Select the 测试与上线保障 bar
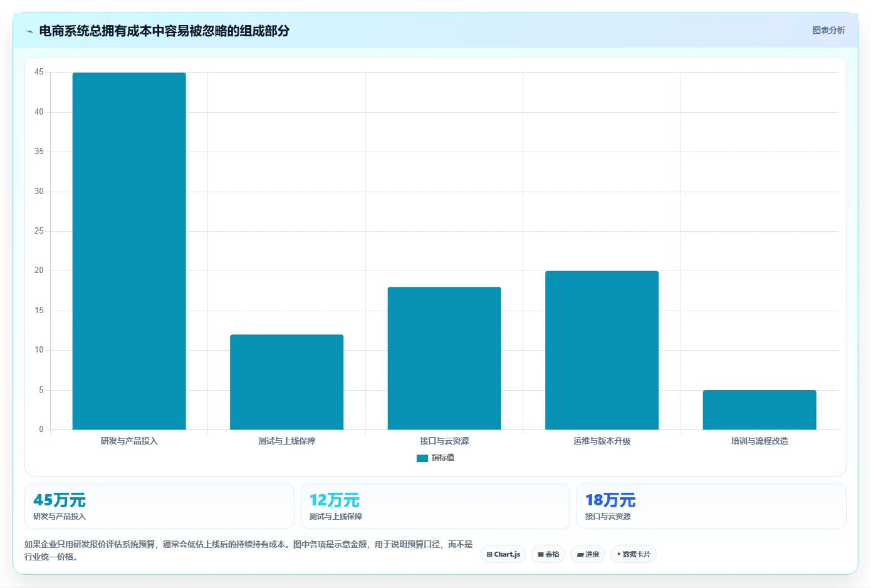871x588 pixels. tap(286, 382)
